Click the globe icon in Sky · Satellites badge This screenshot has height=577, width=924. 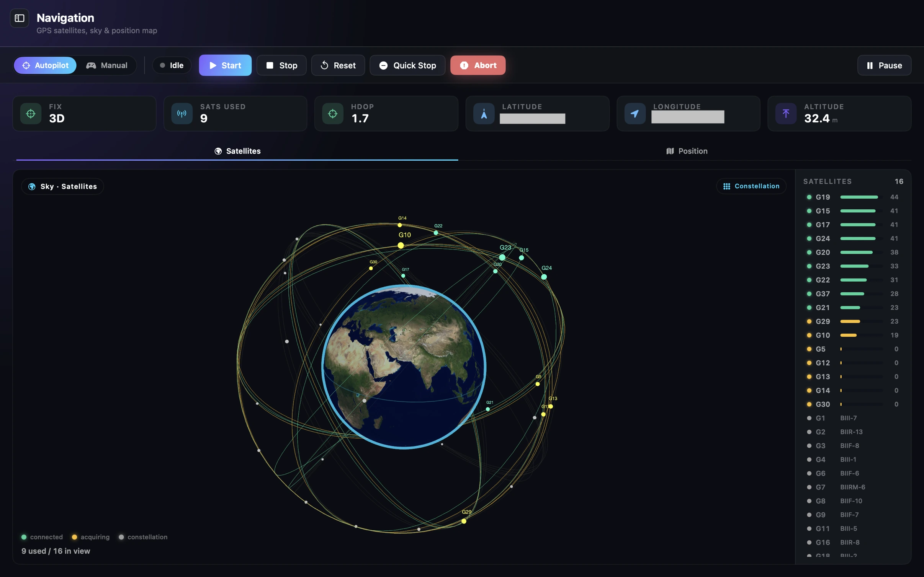pyautogui.click(x=32, y=186)
